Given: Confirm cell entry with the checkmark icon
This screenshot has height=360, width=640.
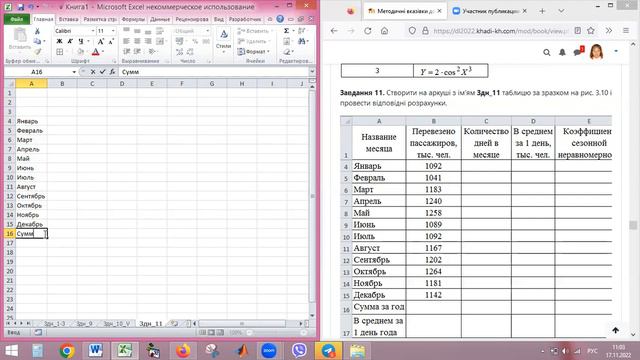Looking at the screenshot, I should [x=102, y=72].
